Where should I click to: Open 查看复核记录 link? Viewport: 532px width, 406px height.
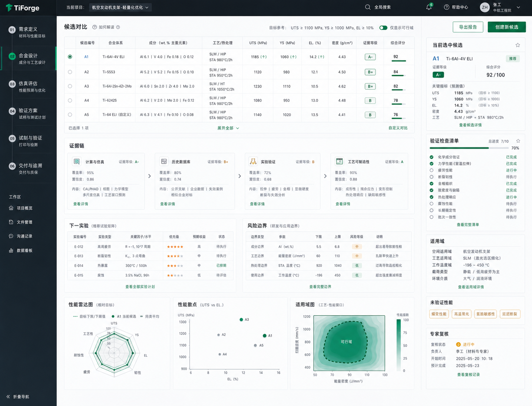[469, 375]
